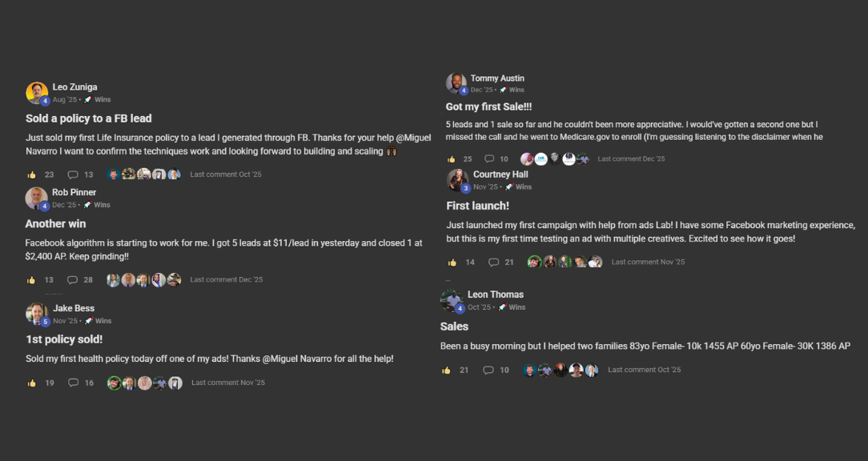868x461 pixels.
Task: Like Leo Zuniga's FB lead post
Action: pos(31,175)
